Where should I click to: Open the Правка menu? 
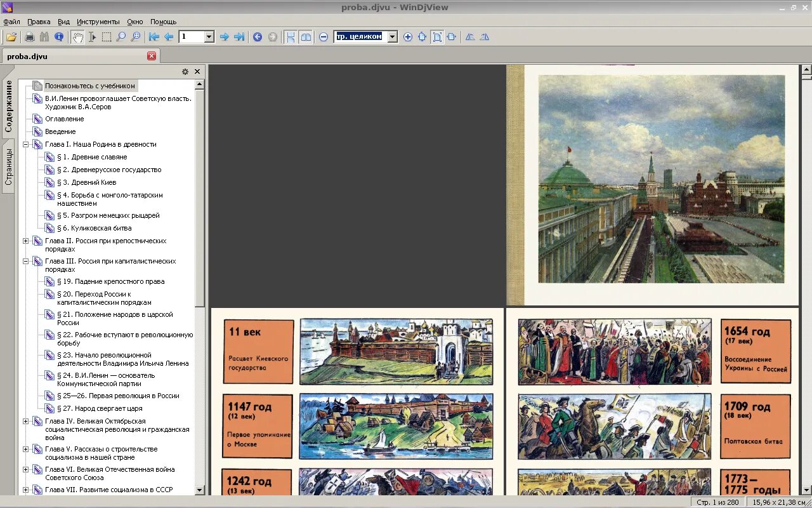tap(39, 22)
